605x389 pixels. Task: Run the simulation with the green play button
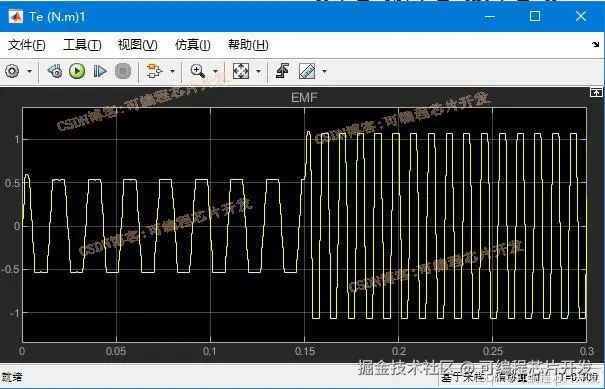pos(77,71)
